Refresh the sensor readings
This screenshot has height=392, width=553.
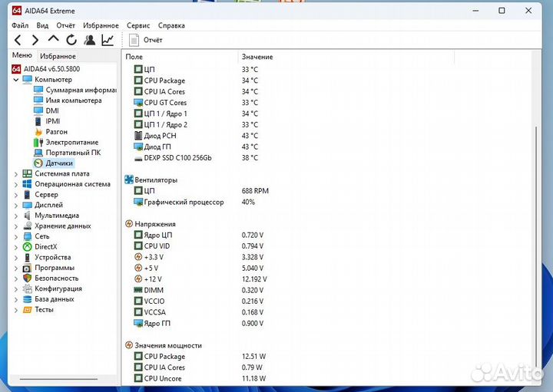(71, 40)
